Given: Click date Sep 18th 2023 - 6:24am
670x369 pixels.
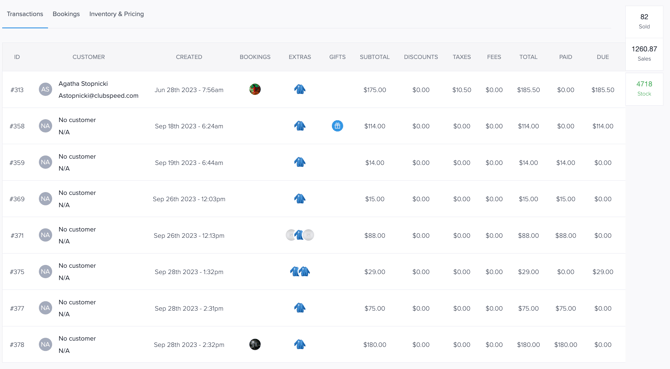Looking at the screenshot, I should (189, 126).
